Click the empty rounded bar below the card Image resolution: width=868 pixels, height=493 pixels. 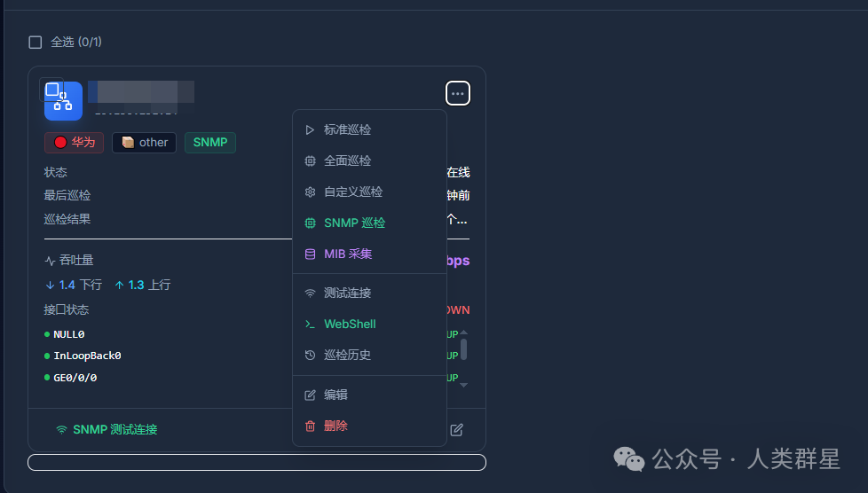[256, 463]
